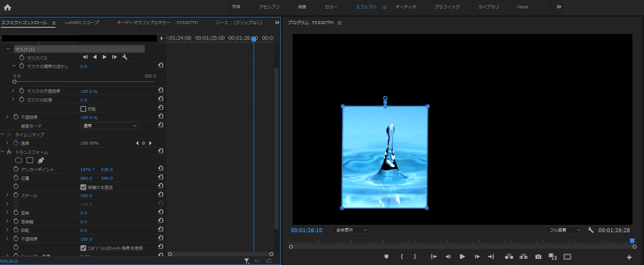Screen dimensions: 644x265
Task: Step forward one frame
Action: pyautogui.click(x=477, y=257)
